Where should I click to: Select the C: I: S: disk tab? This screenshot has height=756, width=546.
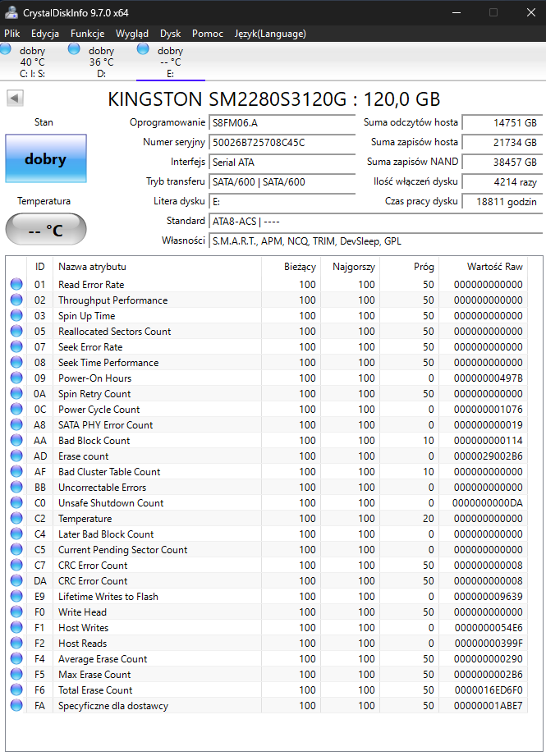tap(32, 62)
